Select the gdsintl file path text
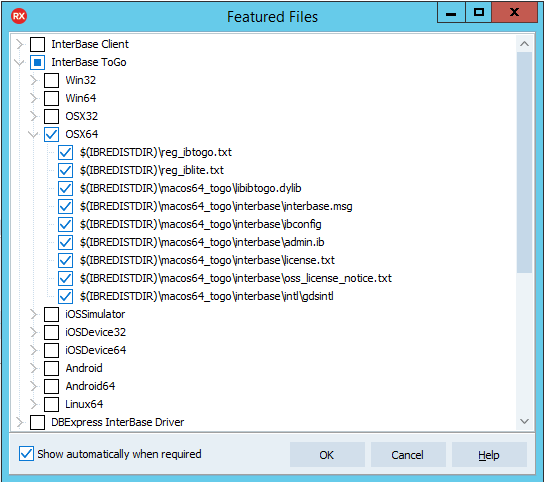Viewport: 544px width, 482px height. pos(207,296)
